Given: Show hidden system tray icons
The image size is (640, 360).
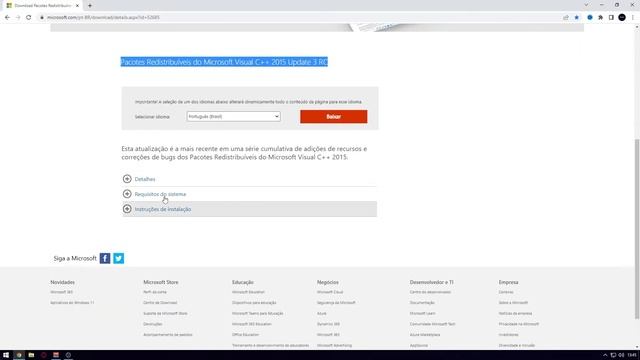Looking at the screenshot, I should click(x=605, y=355).
